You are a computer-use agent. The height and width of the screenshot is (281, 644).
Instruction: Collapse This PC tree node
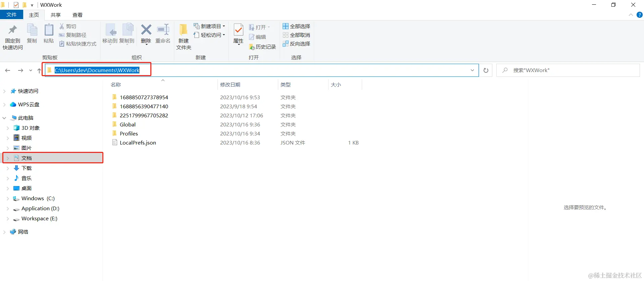(4, 118)
